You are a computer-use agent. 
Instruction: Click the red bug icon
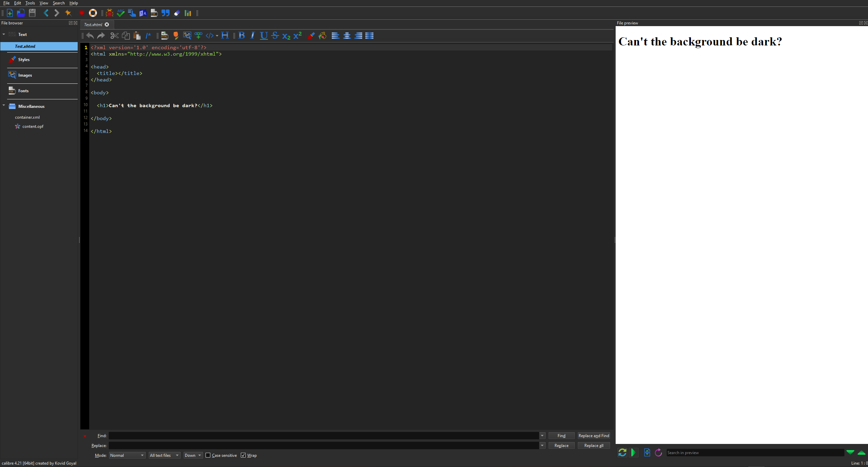tap(109, 13)
